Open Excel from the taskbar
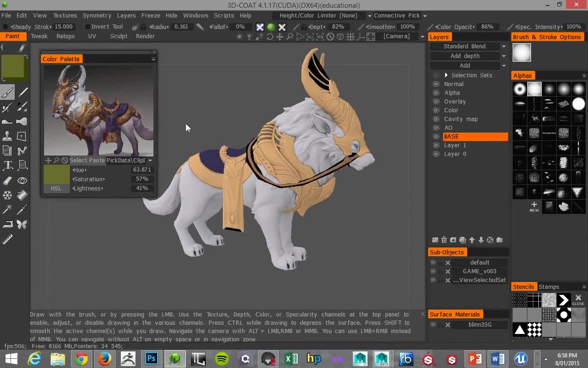Screen dimensions: 588x368 click(291, 358)
